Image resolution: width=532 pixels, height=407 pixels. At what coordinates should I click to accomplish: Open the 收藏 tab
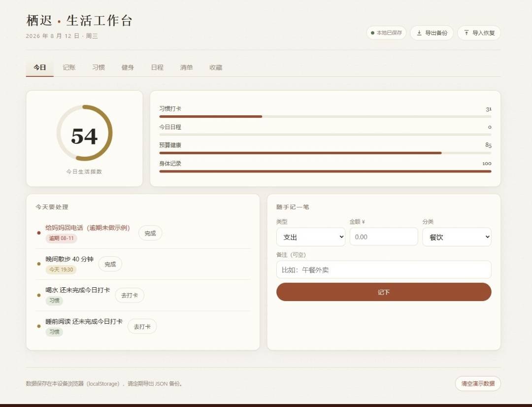coord(216,67)
